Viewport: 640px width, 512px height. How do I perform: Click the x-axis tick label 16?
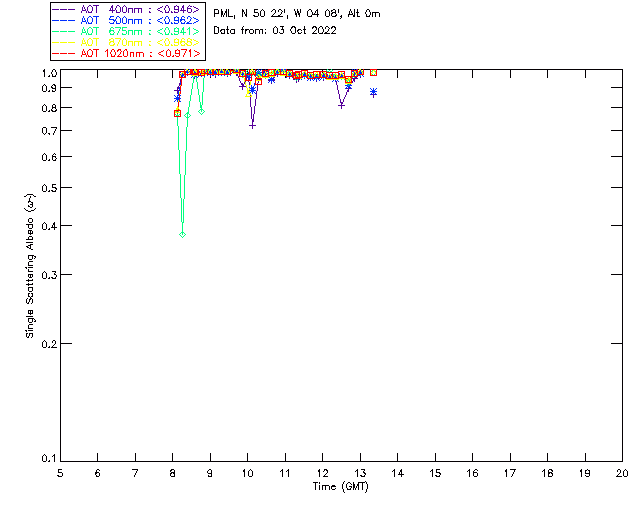pos(473,473)
